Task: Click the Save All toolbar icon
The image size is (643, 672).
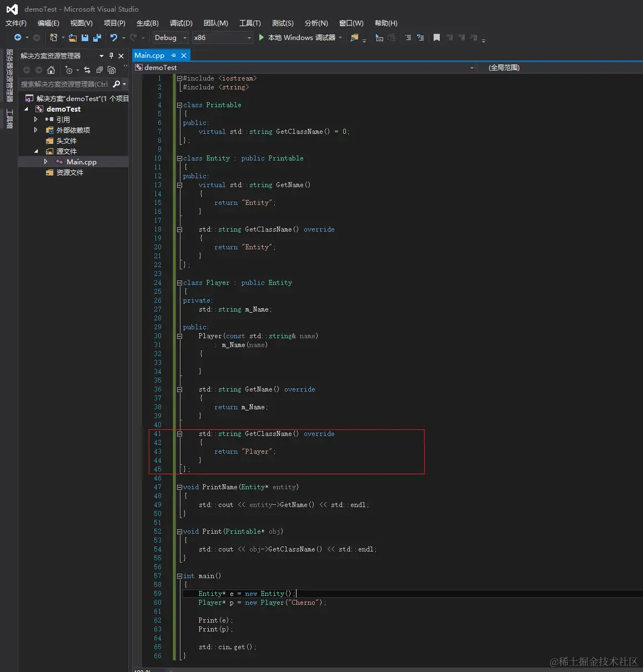Action: [97, 38]
